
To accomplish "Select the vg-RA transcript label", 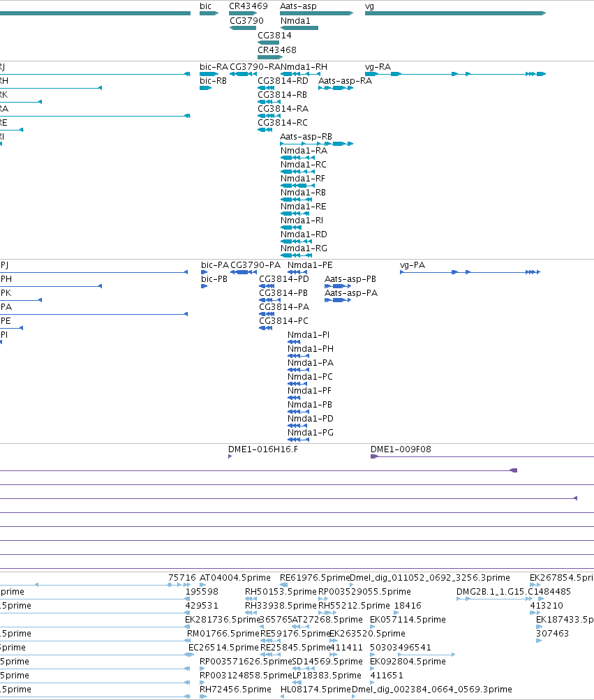I will click(378, 67).
